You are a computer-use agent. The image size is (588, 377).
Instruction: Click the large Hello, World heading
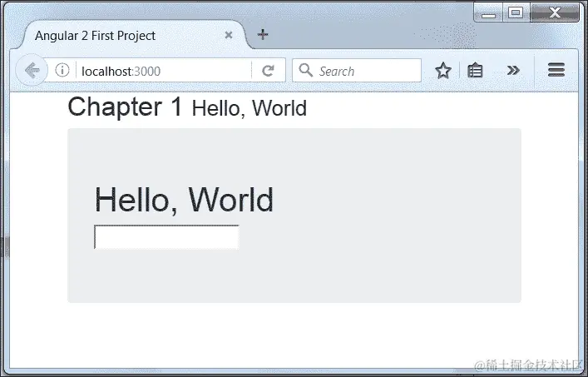[x=184, y=200]
